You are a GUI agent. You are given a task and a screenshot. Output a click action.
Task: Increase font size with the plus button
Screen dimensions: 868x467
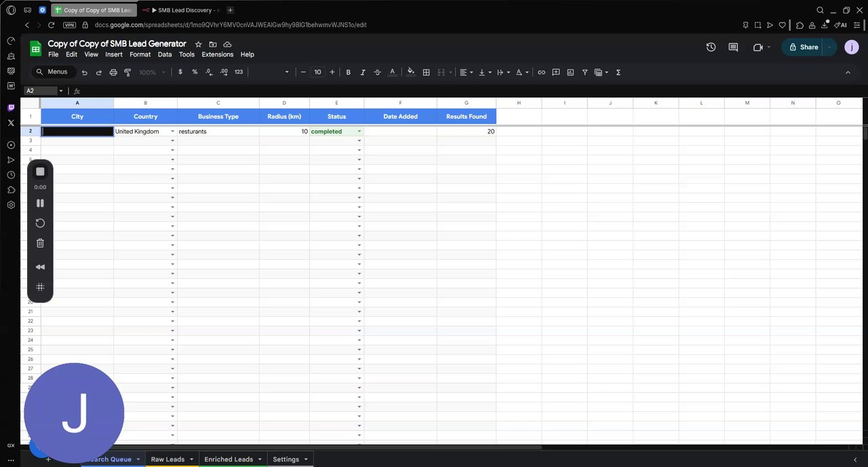[x=332, y=72]
